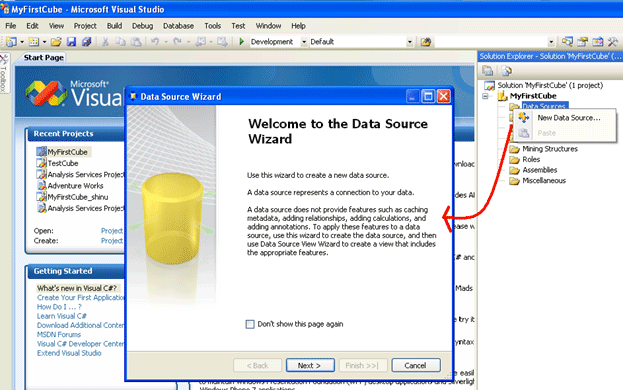This screenshot has height=390, width=623.
Task: Select the Assemblies tree item
Action: (540, 170)
